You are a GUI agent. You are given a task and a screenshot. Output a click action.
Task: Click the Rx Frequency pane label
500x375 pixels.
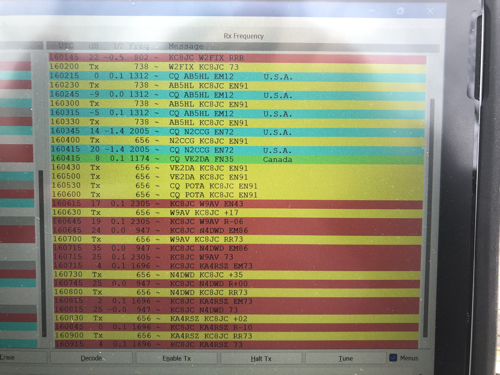coord(243,36)
